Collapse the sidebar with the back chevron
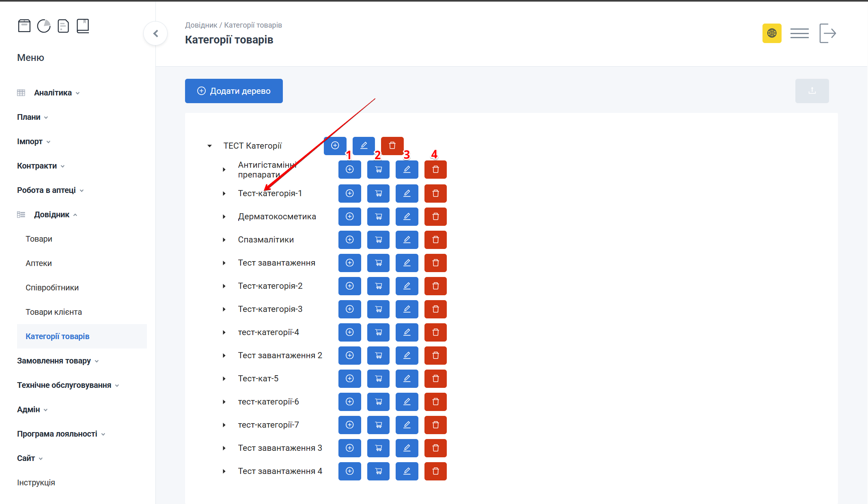Image resolution: width=868 pixels, height=504 pixels. click(155, 33)
